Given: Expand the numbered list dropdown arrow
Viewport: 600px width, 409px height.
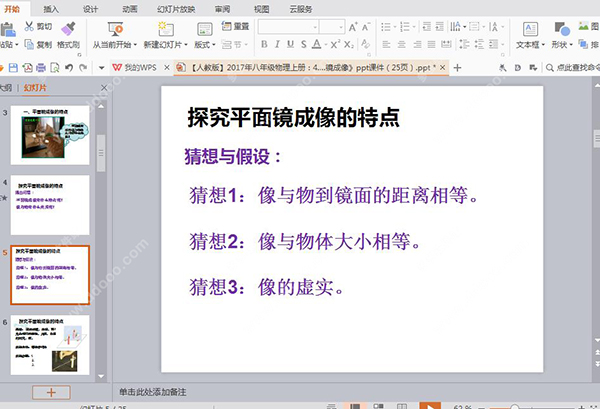Looking at the screenshot, I should [414, 27].
